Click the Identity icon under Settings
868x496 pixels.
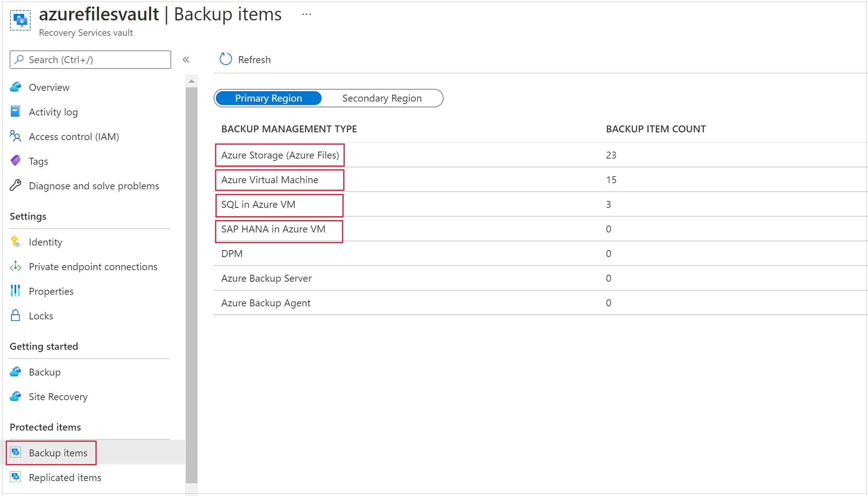click(17, 242)
